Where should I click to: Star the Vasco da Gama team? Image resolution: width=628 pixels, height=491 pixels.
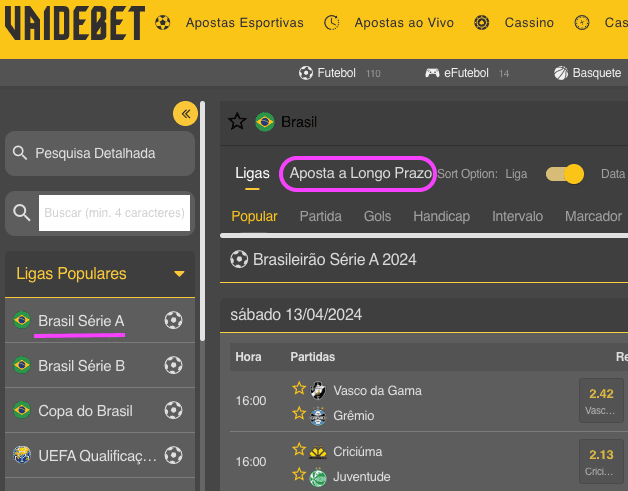[x=299, y=388]
